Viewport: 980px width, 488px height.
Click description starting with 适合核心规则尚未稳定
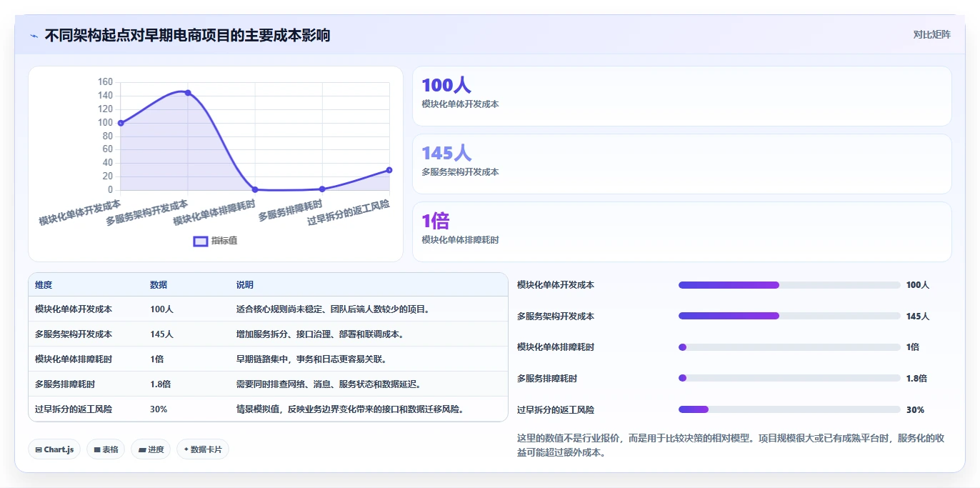click(333, 309)
